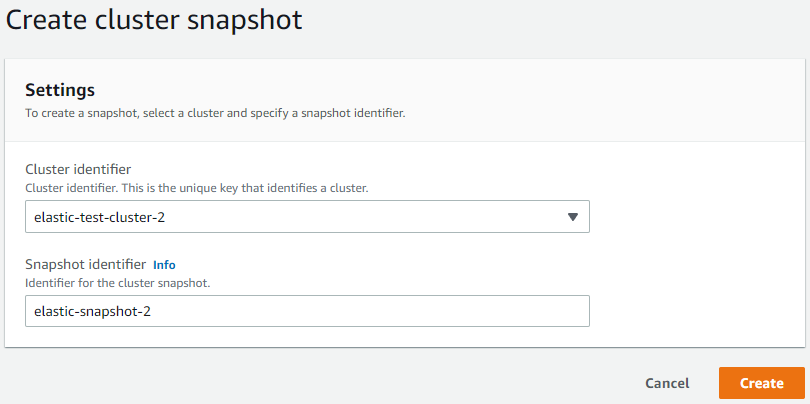Cancel the snapshot creation

667,383
